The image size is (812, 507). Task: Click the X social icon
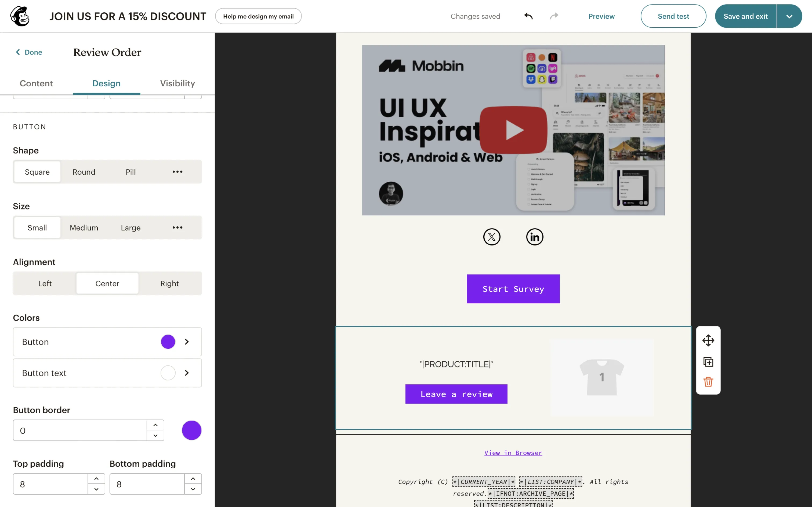[x=492, y=237]
